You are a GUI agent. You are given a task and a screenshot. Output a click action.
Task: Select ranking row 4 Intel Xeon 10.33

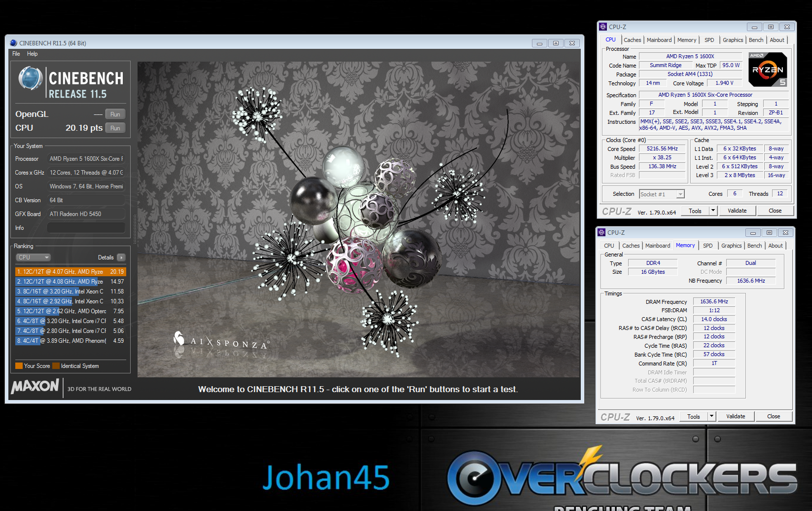(71, 301)
